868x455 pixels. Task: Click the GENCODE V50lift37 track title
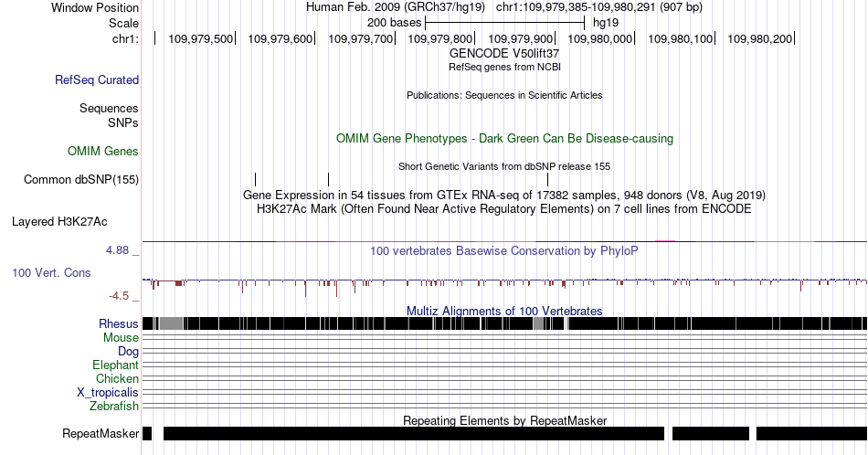pyautogui.click(x=504, y=54)
